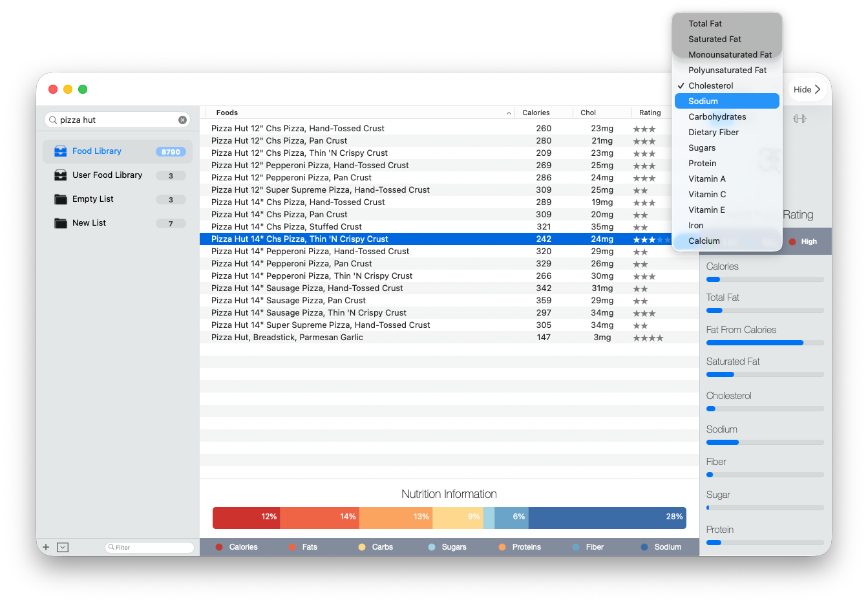Image resolution: width=868 pixels, height=604 pixels.
Task: Click the search magnifier icon
Action: 53,120
